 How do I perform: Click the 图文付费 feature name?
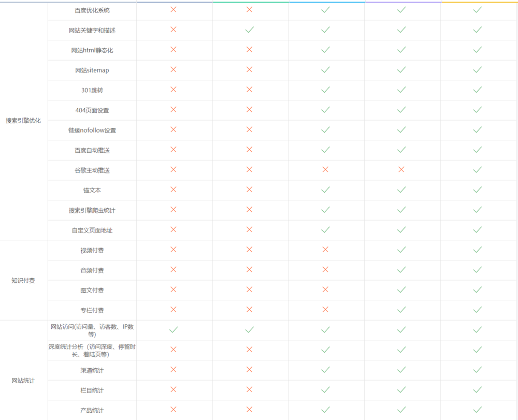tap(92, 290)
